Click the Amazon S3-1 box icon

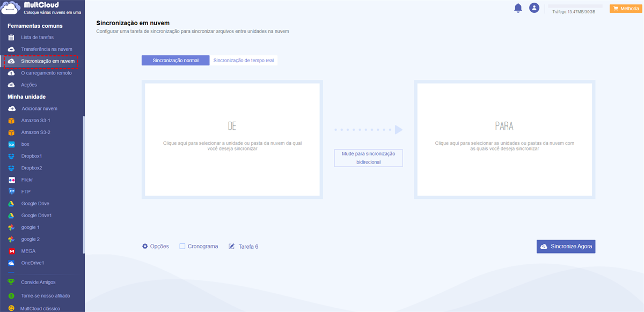pyautogui.click(x=11, y=121)
